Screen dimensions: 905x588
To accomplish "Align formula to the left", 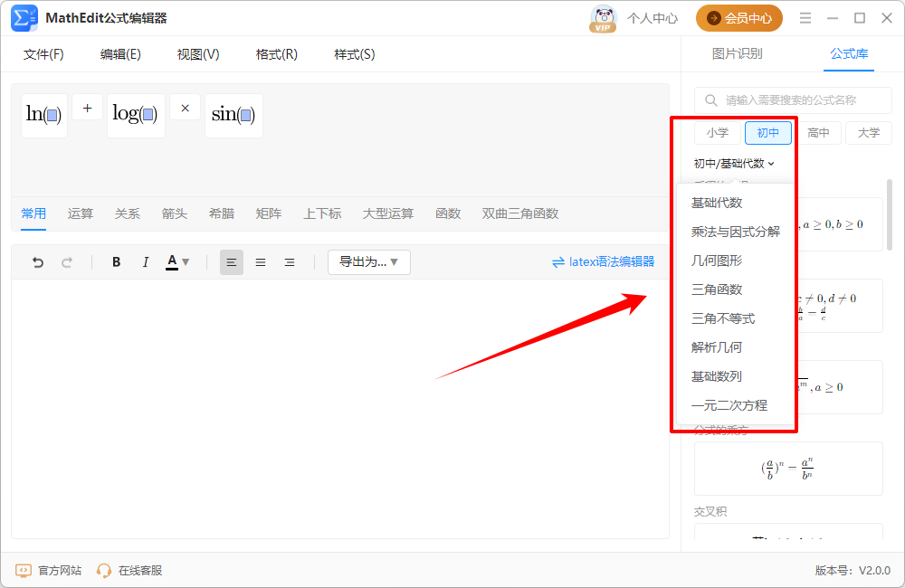I will 232,262.
